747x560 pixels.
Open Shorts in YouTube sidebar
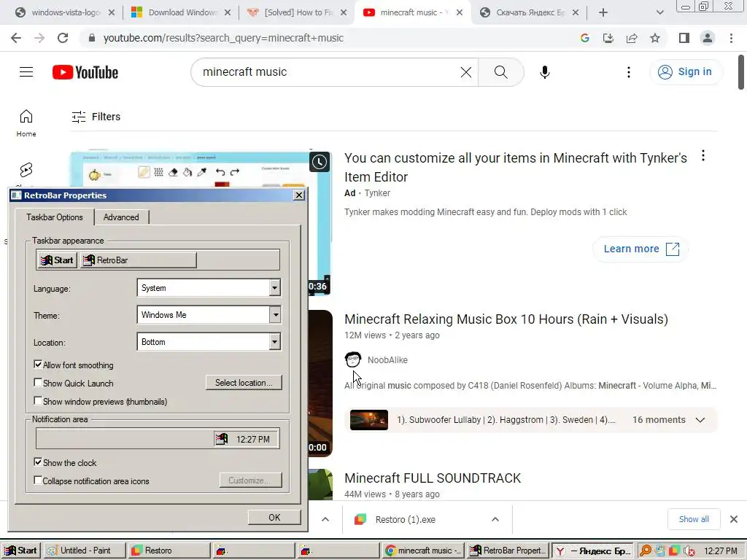pyautogui.click(x=26, y=170)
